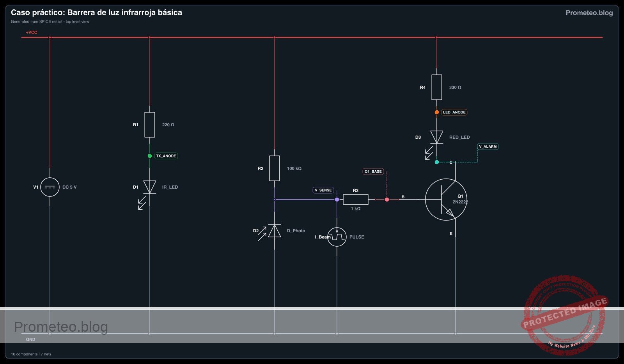
Task: Click the R4 reference designator
Action: 423,87
